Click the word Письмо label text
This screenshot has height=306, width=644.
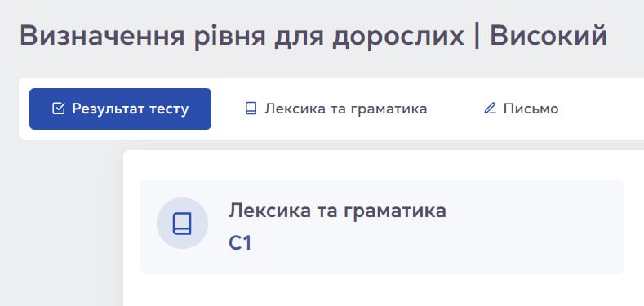tap(531, 109)
